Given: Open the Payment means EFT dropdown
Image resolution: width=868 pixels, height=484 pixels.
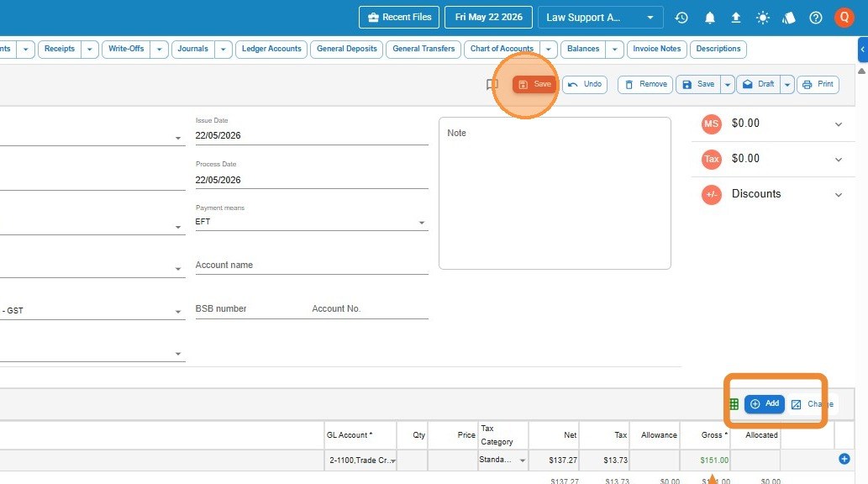Looking at the screenshot, I should 312,222.
